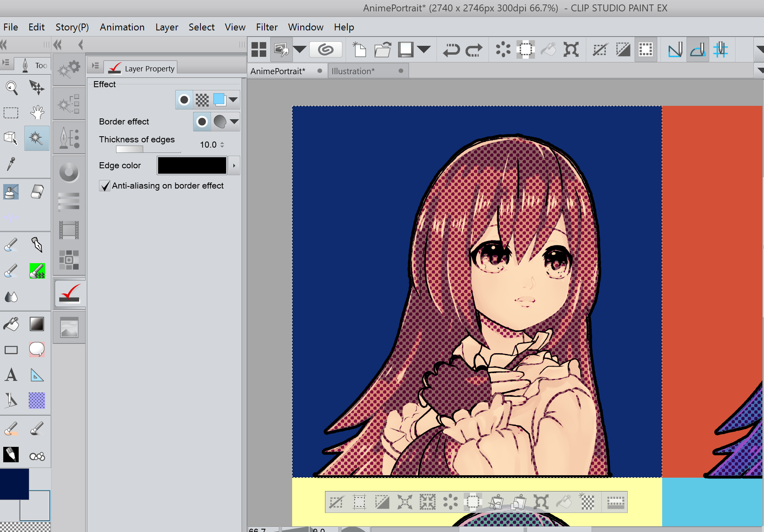Select the Zoom magnifier tool

11,88
